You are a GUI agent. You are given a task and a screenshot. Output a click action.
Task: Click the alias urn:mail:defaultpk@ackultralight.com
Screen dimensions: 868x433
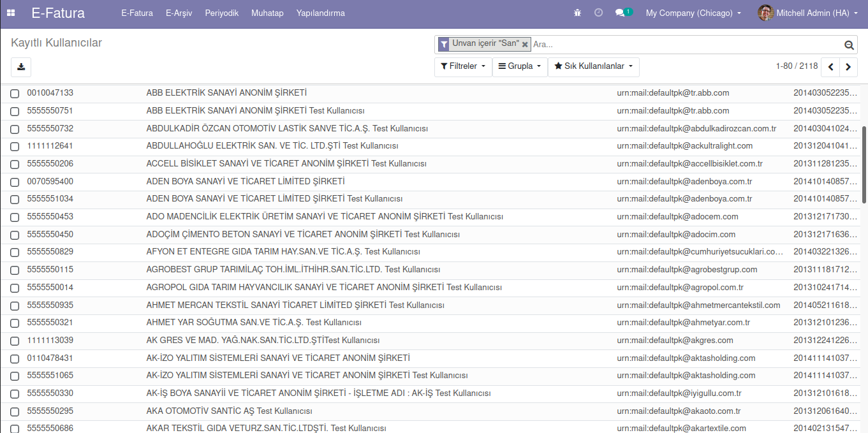(684, 146)
